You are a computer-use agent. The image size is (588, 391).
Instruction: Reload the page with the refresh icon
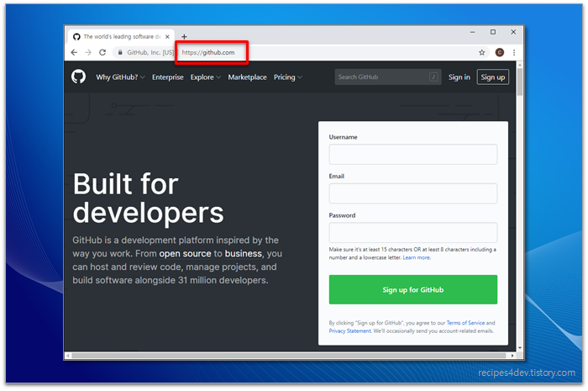click(x=102, y=52)
